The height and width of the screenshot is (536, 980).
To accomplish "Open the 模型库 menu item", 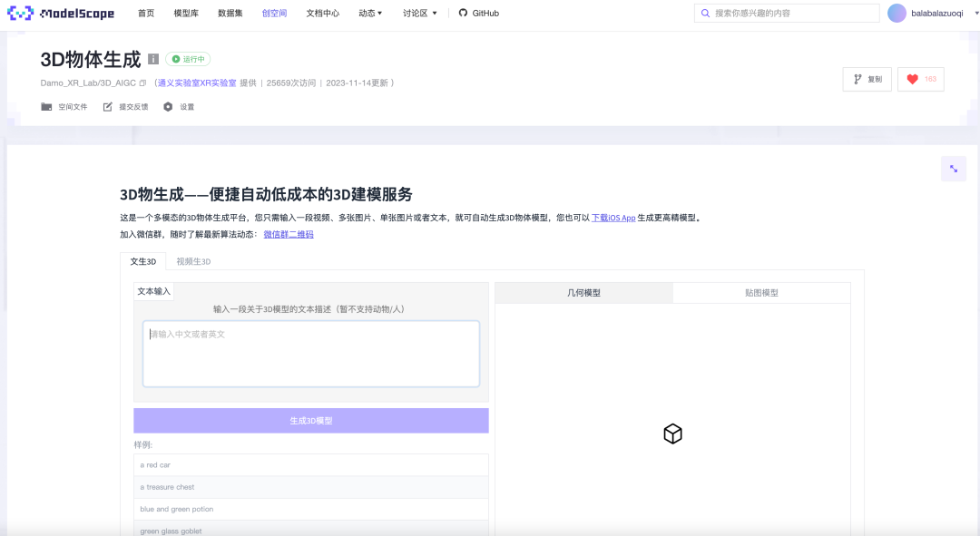I will [186, 13].
